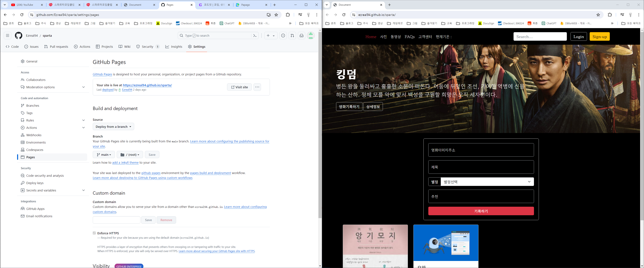This screenshot has height=268, width=644.
Task: Reload the GitHub Pages settings tab
Action: point(22,15)
